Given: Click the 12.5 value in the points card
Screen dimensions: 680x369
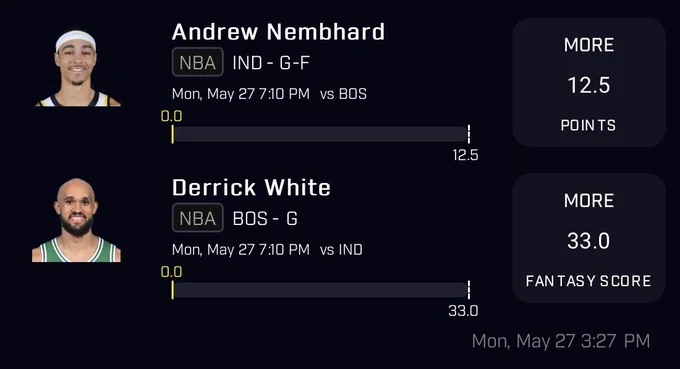Looking at the screenshot, I should (x=589, y=85).
